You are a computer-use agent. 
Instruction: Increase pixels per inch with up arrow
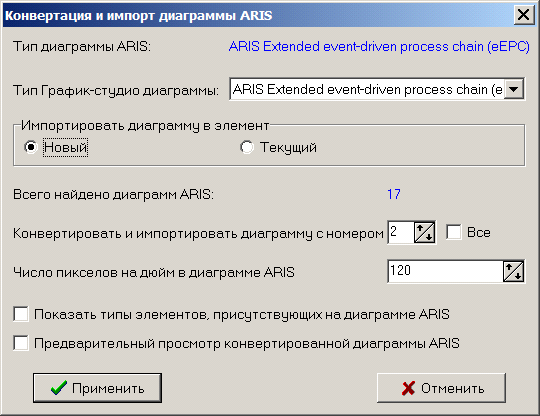tap(509, 267)
